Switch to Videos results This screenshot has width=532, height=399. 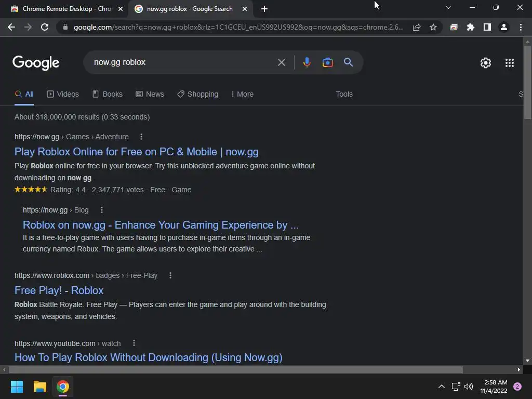click(63, 95)
